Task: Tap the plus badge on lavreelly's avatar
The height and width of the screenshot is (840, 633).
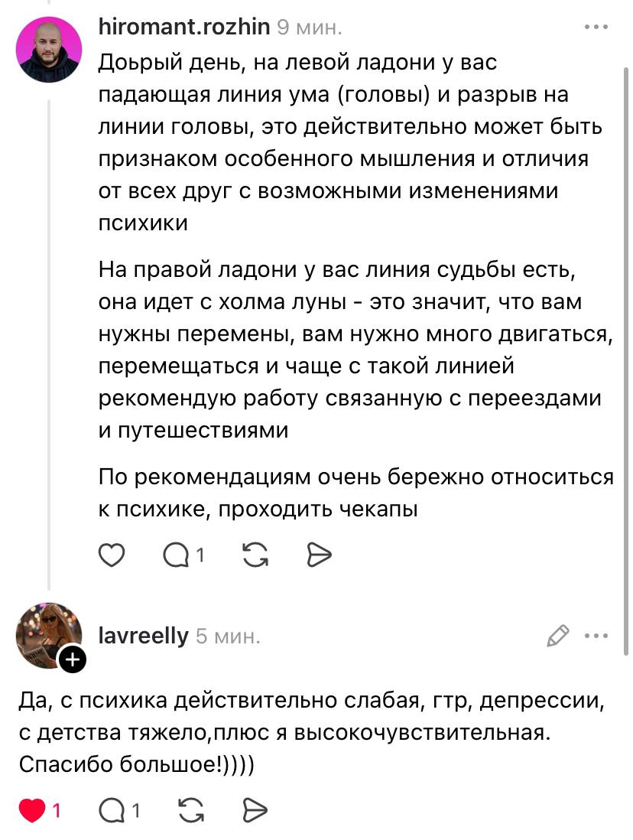Action: tap(72, 659)
